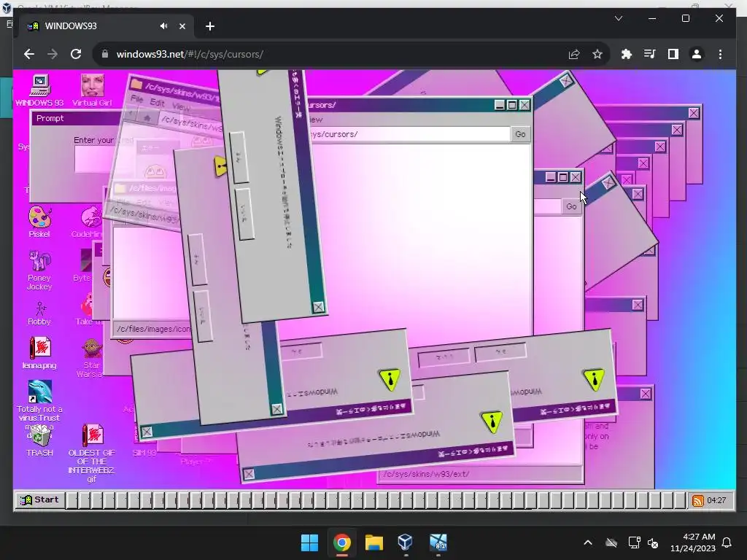Open the lenna.png file icon
747x560 pixels.
tap(39, 353)
